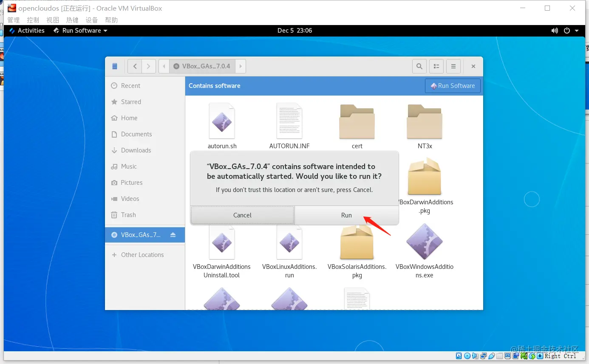The width and height of the screenshot is (589, 364).
Task: Click the recording status icon in VirtualBox
Action: 516,356
